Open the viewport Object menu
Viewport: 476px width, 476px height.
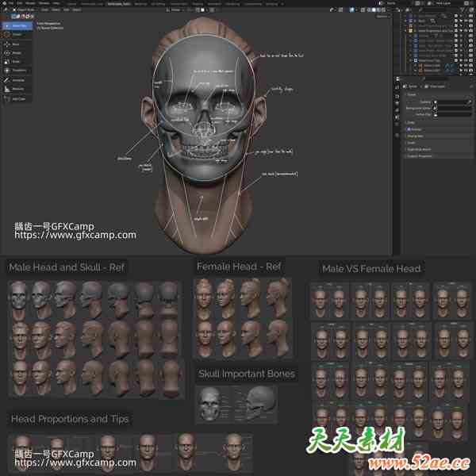[x=76, y=10]
